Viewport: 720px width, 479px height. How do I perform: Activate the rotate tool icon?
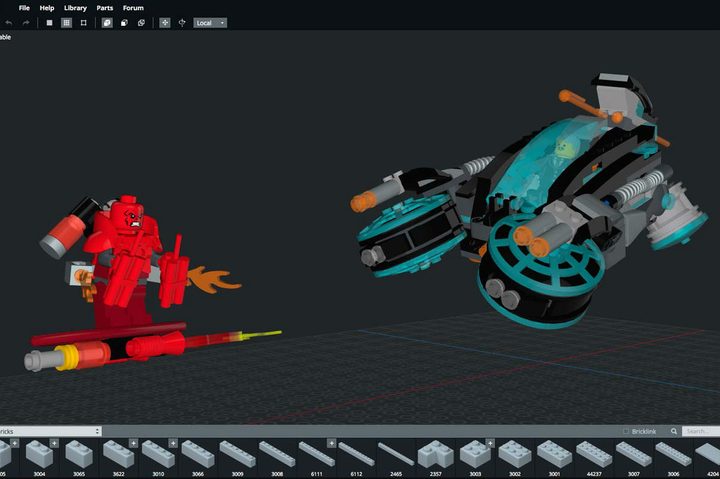[x=182, y=23]
